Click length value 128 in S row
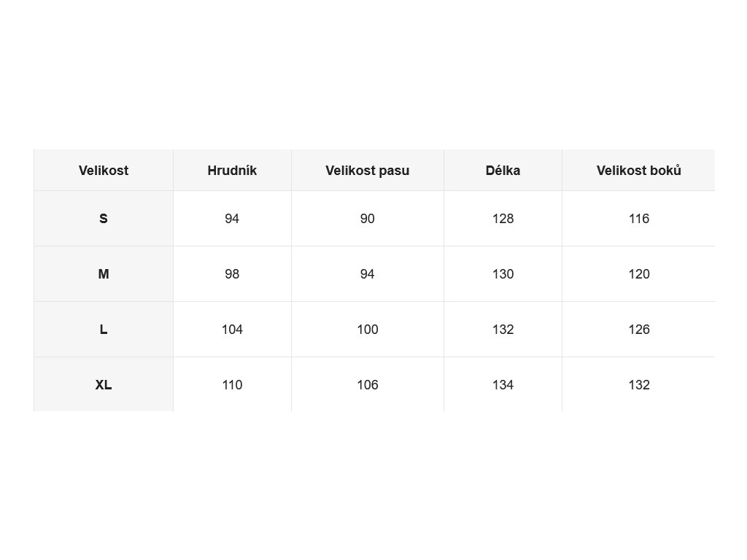The width and height of the screenshot is (747, 560). tap(503, 219)
